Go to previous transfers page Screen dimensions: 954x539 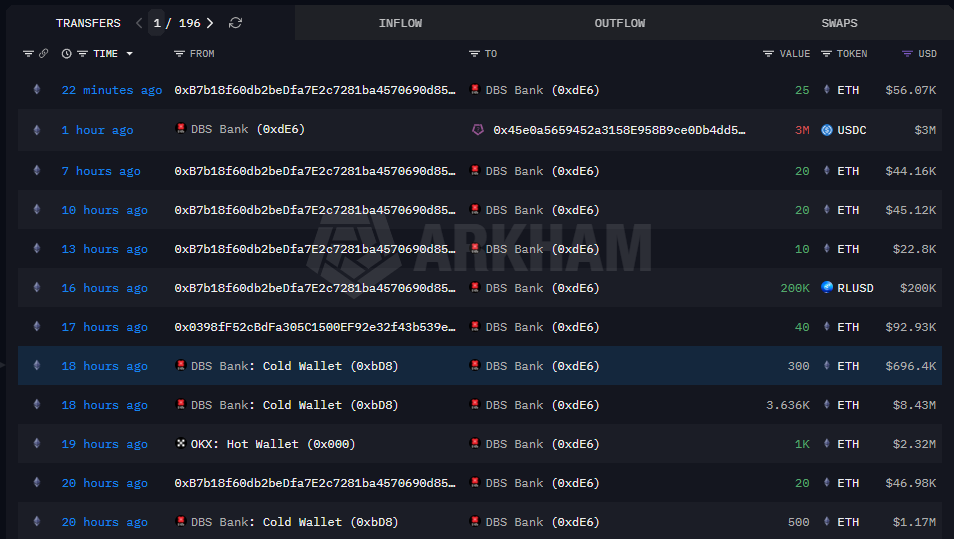139,23
